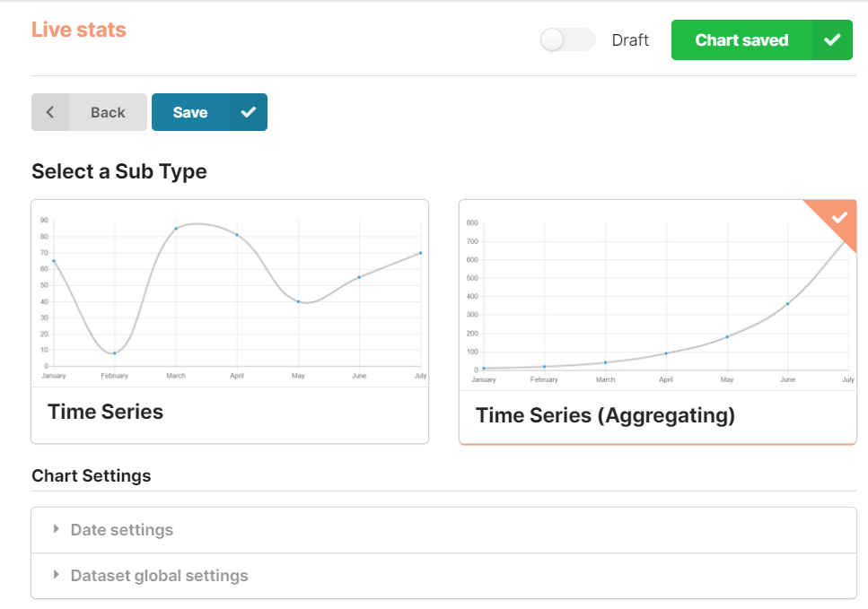Click the Chart Settings heading
868x609 pixels.
91,475
